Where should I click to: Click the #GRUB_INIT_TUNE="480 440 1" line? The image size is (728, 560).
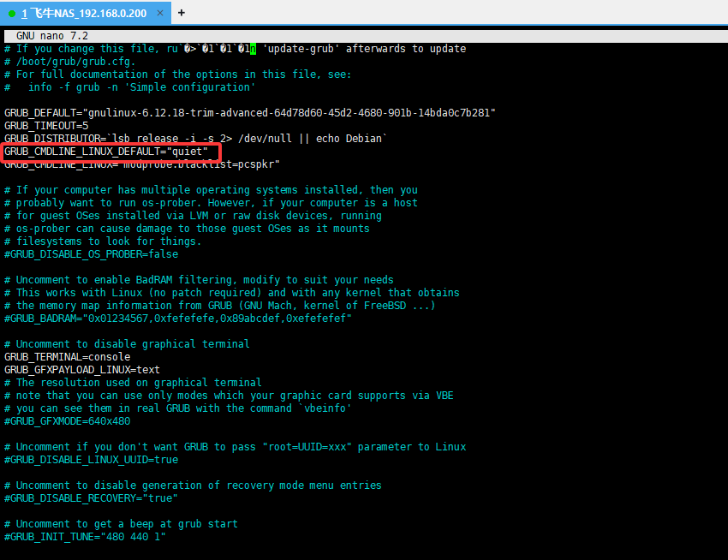coord(85,537)
